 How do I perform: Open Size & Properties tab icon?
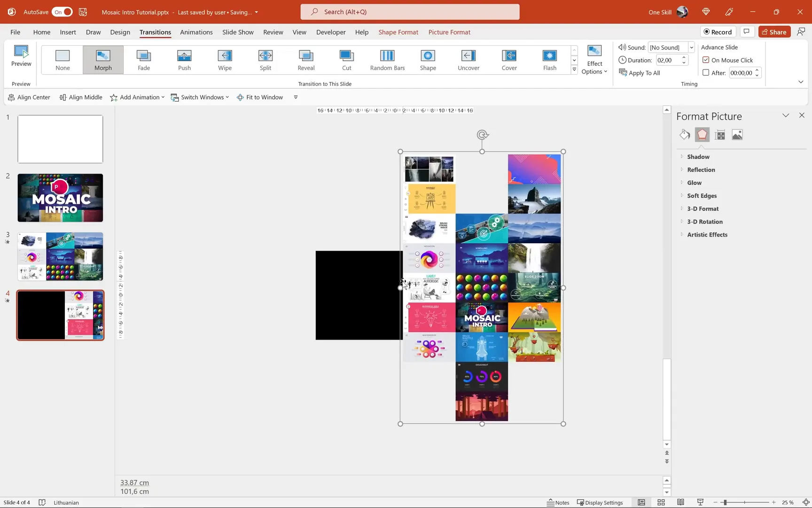[x=720, y=135]
